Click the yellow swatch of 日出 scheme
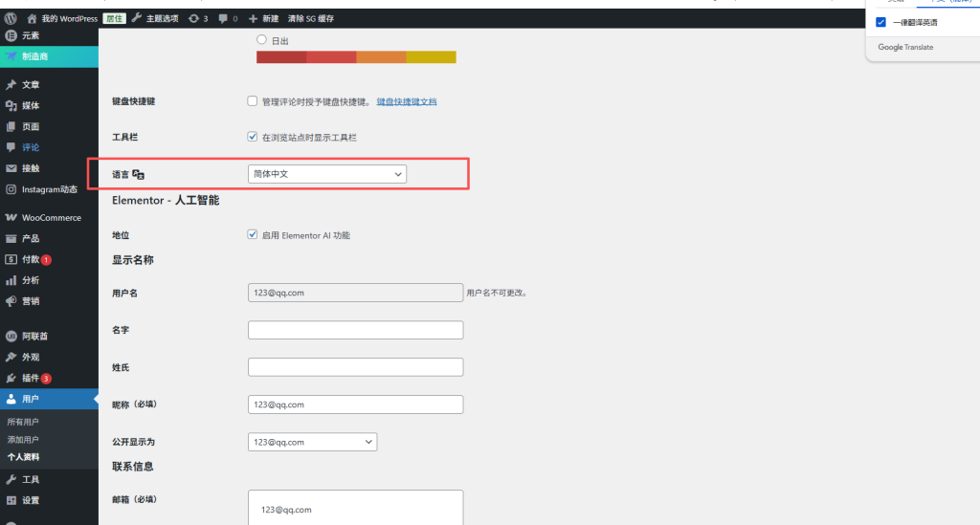This screenshot has height=525, width=980. (432, 57)
